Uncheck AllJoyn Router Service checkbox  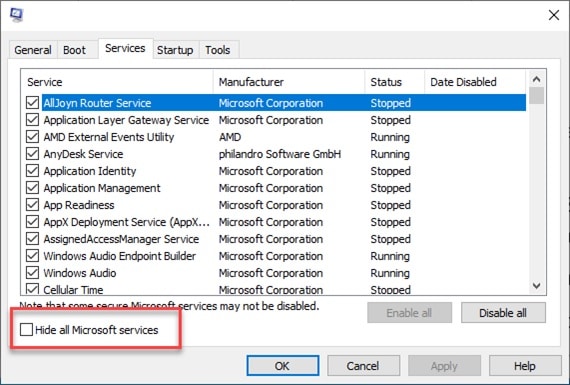32,103
